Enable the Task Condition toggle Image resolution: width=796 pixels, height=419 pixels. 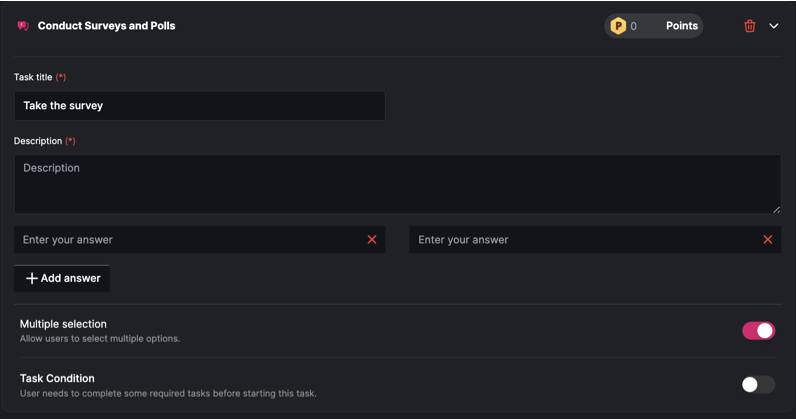pyautogui.click(x=758, y=385)
